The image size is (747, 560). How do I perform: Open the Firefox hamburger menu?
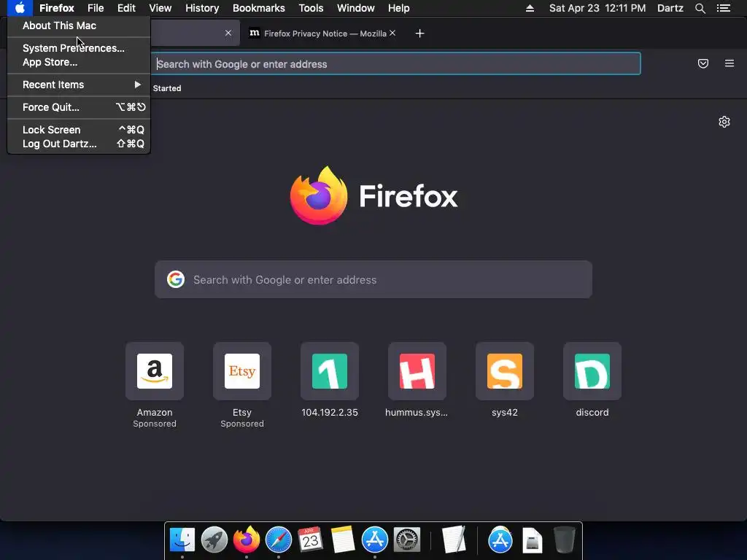click(729, 63)
